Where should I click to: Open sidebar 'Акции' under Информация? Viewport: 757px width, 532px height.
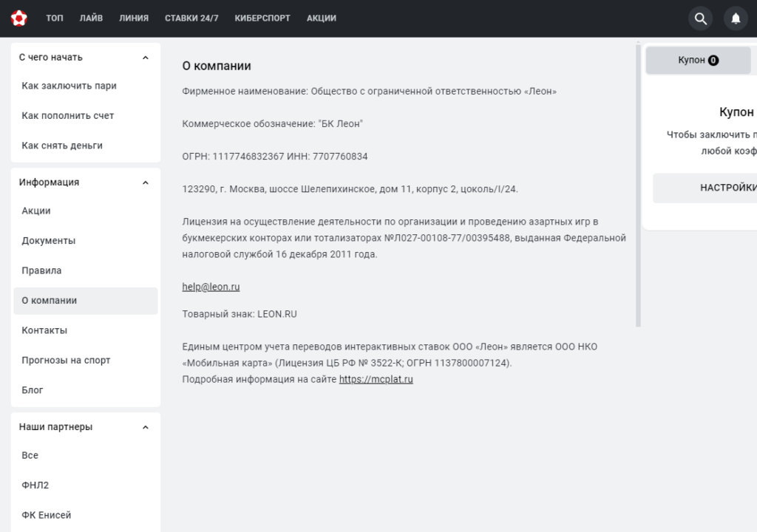pos(86,211)
